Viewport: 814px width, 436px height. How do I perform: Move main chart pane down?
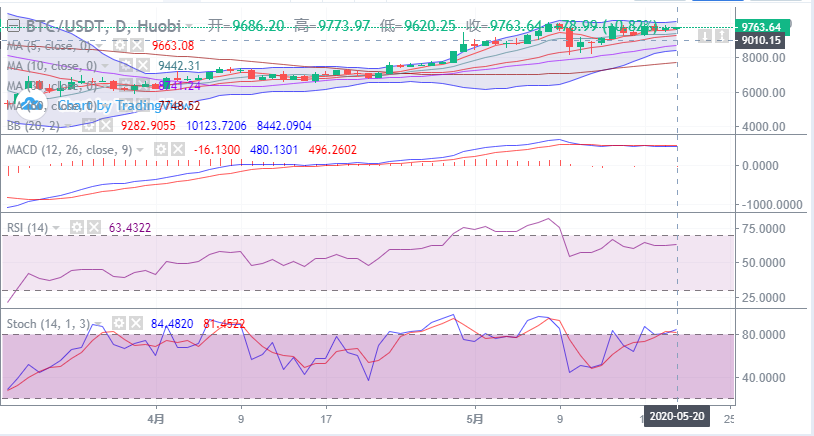[706, 37]
